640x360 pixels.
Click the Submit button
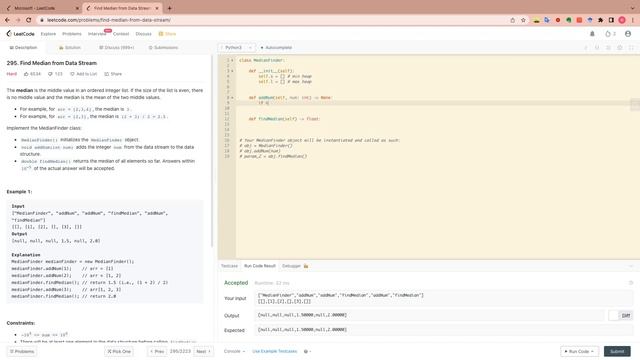[x=617, y=351]
